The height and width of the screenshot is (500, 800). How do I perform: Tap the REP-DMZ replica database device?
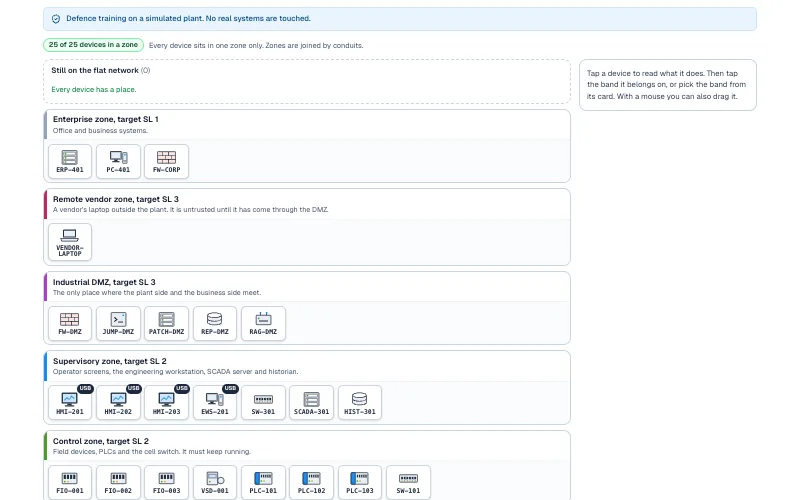tap(215, 323)
